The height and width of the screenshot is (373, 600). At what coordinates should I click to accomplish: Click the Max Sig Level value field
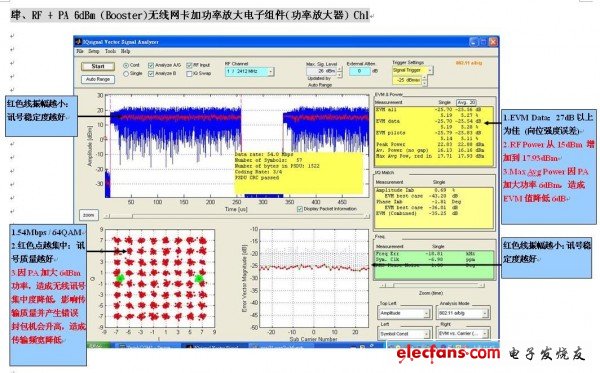coord(321,71)
